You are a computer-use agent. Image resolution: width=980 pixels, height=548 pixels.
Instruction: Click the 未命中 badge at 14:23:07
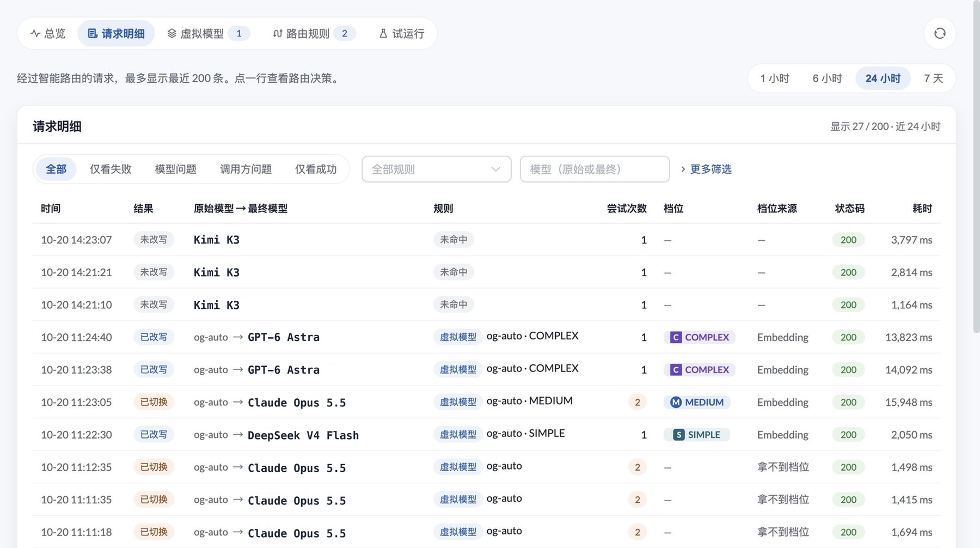(454, 240)
